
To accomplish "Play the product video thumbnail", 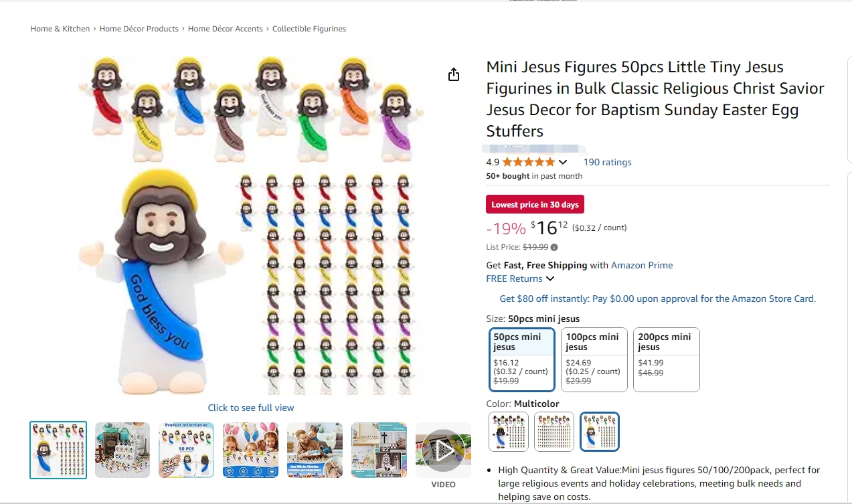I will [x=442, y=450].
